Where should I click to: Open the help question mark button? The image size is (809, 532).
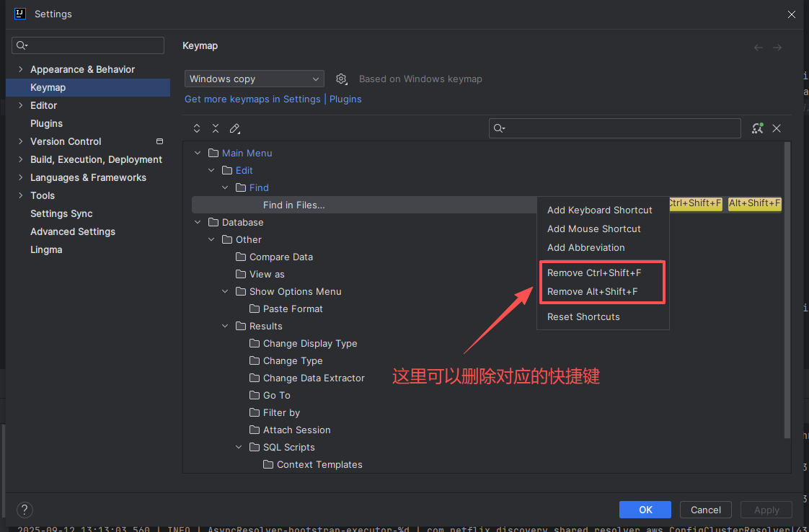(x=25, y=510)
